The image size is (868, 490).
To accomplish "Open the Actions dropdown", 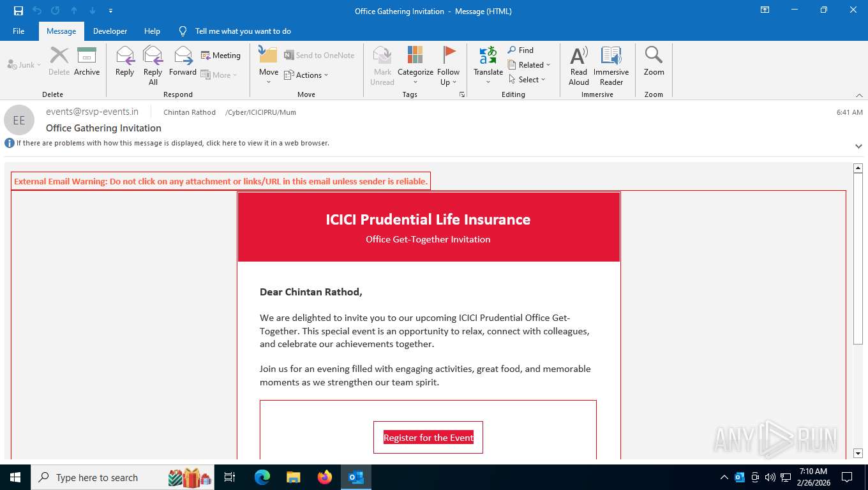I will [306, 75].
